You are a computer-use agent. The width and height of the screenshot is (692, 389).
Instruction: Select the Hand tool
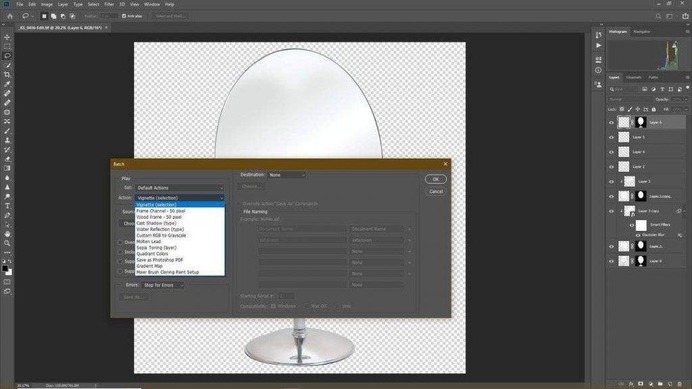point(7,234)
